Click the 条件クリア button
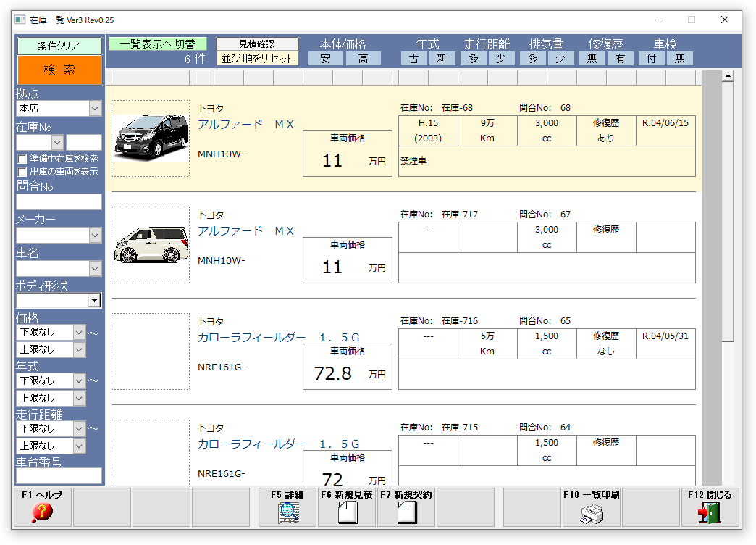 pos(59,46)
